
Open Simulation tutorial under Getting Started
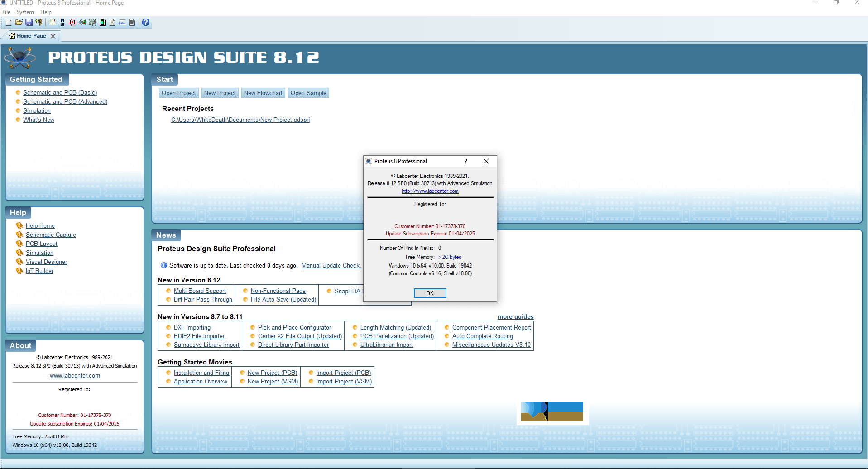[37, 110]
